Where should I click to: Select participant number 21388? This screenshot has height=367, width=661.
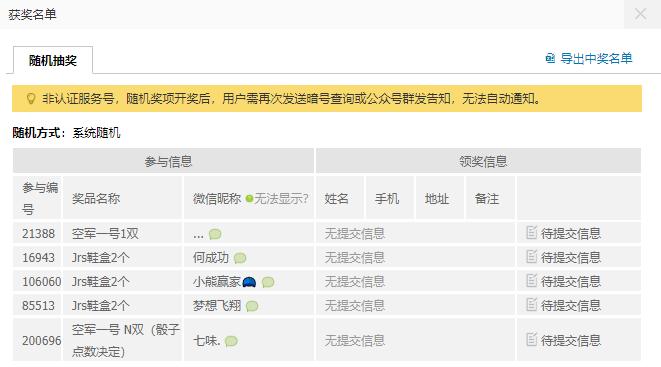38,233
